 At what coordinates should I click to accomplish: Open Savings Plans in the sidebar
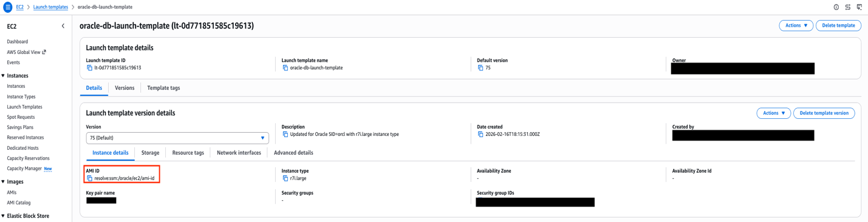(20, 127)
